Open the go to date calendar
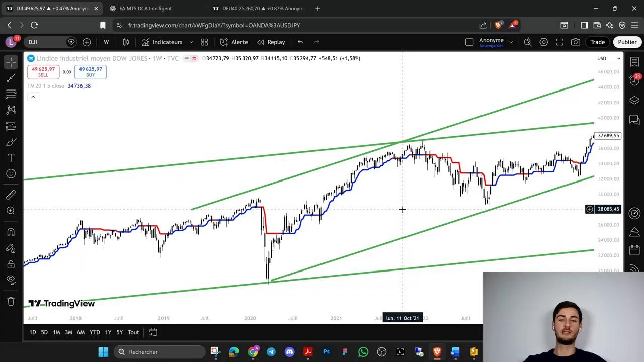 pyautogui.click(x=153, y=332)
